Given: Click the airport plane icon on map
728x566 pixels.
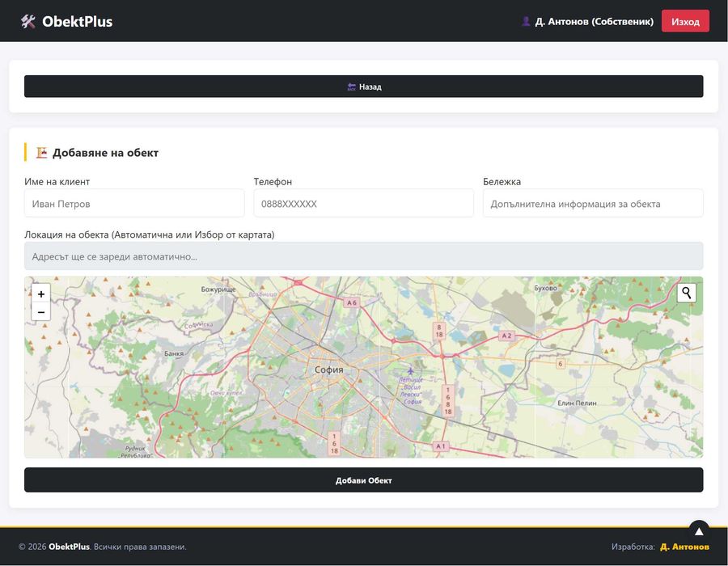Looking at the screenshot, I should [x=410, y=370].
